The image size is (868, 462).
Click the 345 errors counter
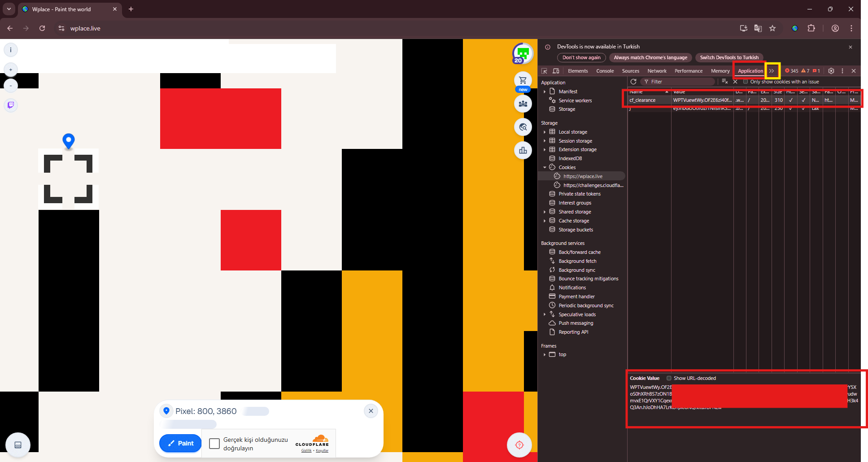click(792, 71)
